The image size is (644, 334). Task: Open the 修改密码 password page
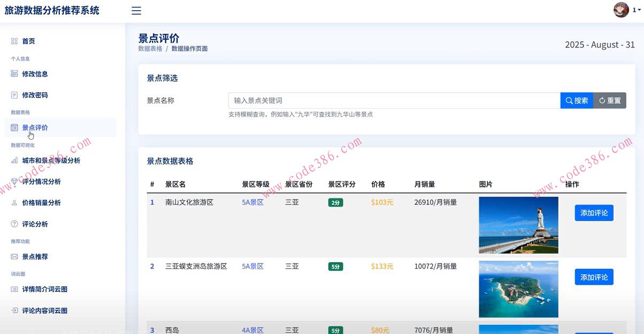14,95
